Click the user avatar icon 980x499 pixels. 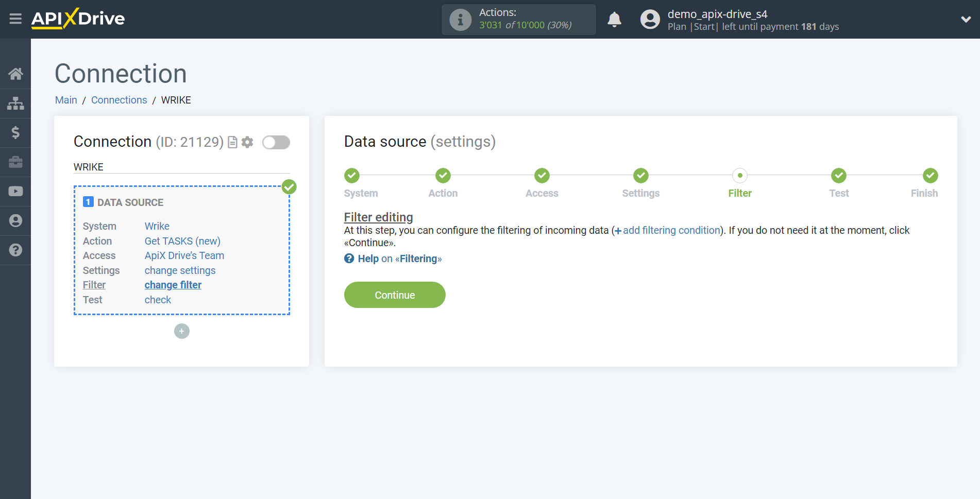650,20
